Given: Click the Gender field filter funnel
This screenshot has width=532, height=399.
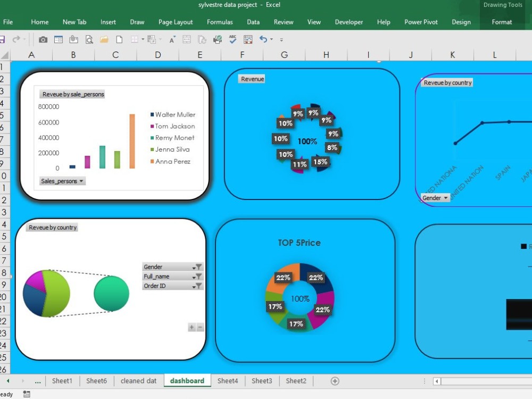Looking at the screenshot, I should pos(197,267).
